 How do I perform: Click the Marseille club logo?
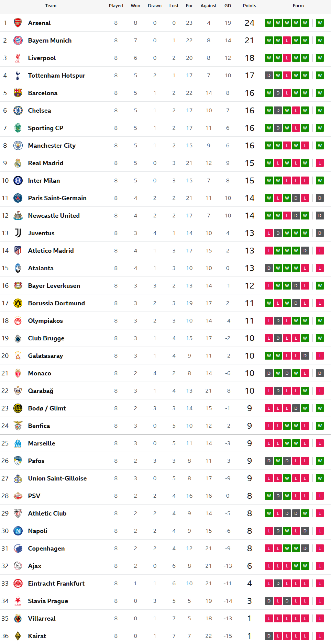(x=18, y=443)
